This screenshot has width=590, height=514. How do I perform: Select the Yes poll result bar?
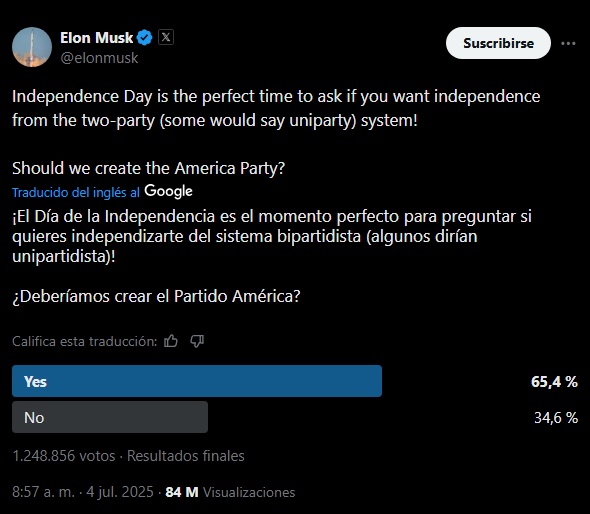tap(197, 381)
